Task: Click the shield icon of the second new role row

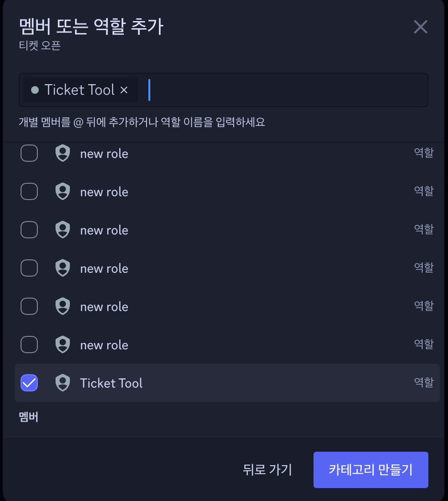Action: [63, 192]
